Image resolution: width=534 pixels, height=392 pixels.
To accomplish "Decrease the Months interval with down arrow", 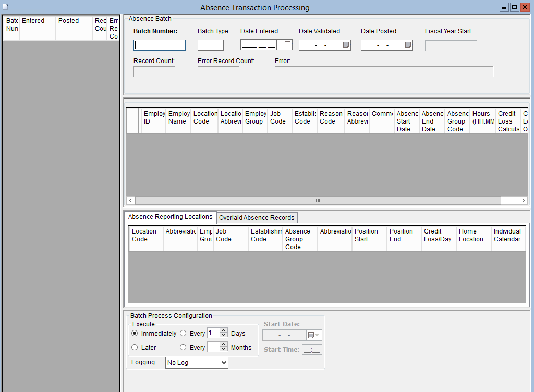I will (224, 349).
